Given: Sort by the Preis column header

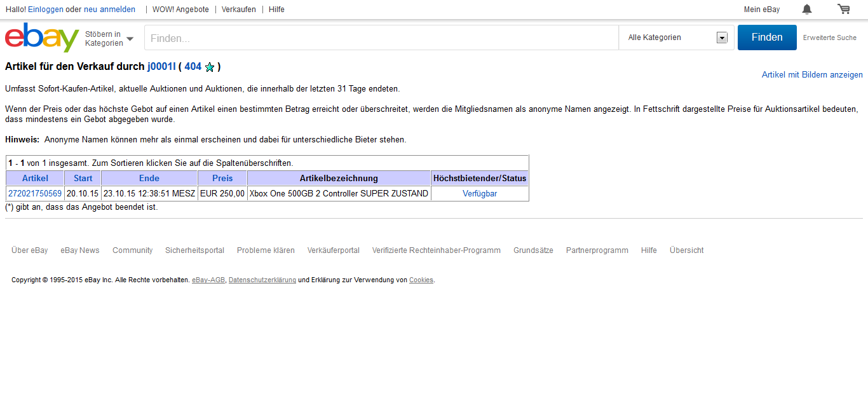Looking at the screenshot, I should point(222,178).
